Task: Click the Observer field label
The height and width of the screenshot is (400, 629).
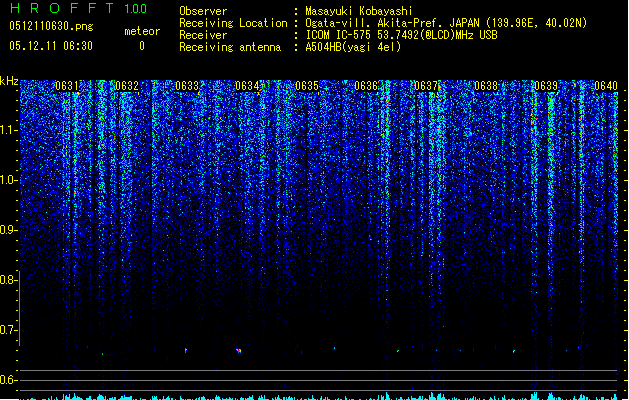Action: pos(203,11)
